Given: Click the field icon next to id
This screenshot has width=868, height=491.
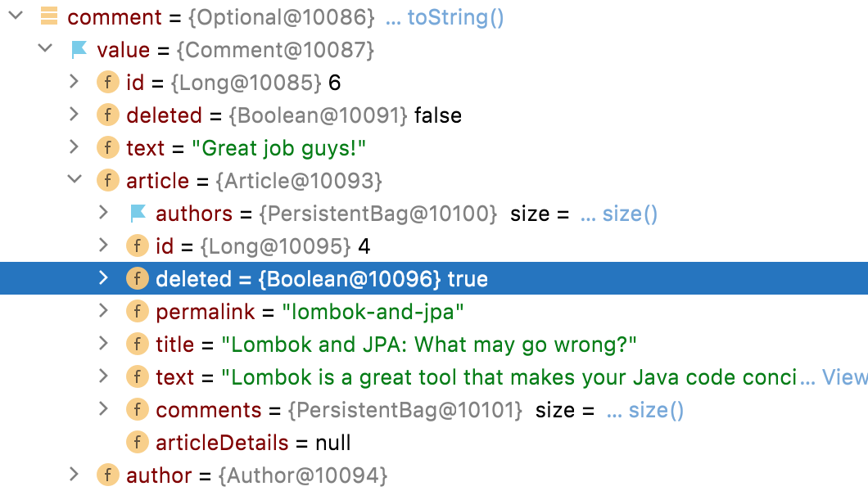Looking at the screenshot, I should (108, 82).
